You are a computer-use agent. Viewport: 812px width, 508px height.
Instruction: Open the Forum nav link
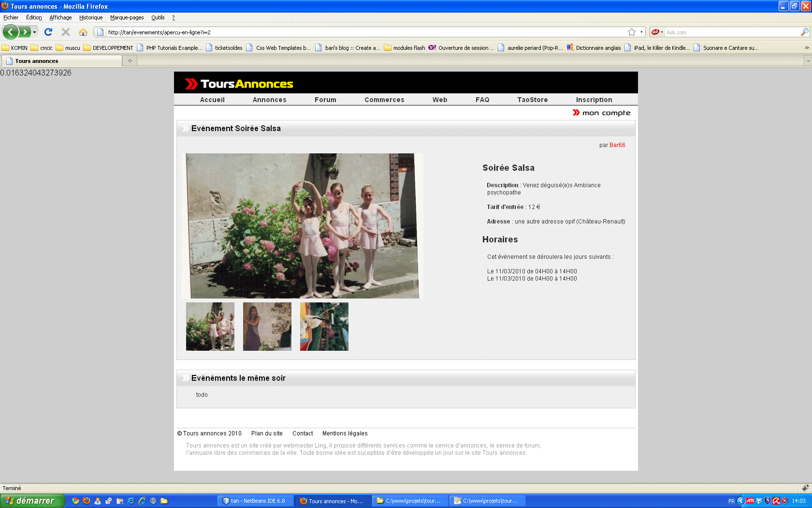point(325,100)
